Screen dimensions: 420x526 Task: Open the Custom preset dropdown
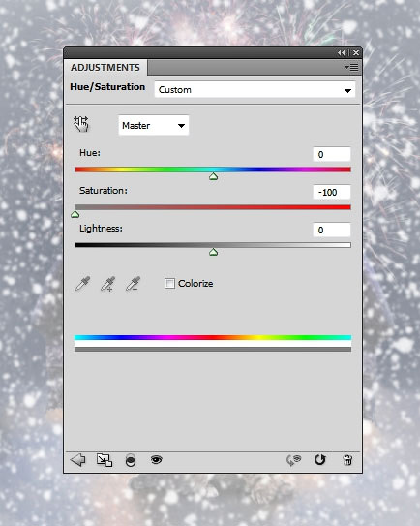[255, 90]
